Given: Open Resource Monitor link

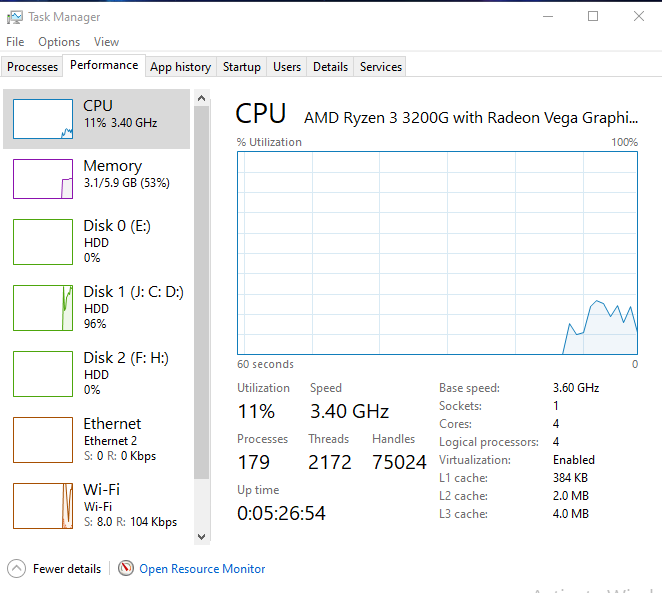Looking at the screenshot, I should pyautogui.click(x=202, y=569).
